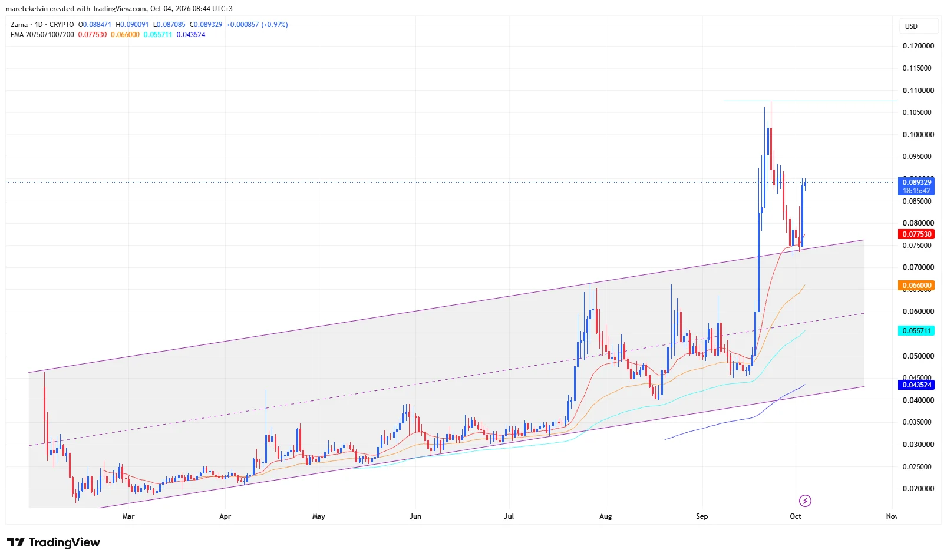Click the Jun label on time axis
This screenshot has height=560, width=947.
(x=415, y=516)
